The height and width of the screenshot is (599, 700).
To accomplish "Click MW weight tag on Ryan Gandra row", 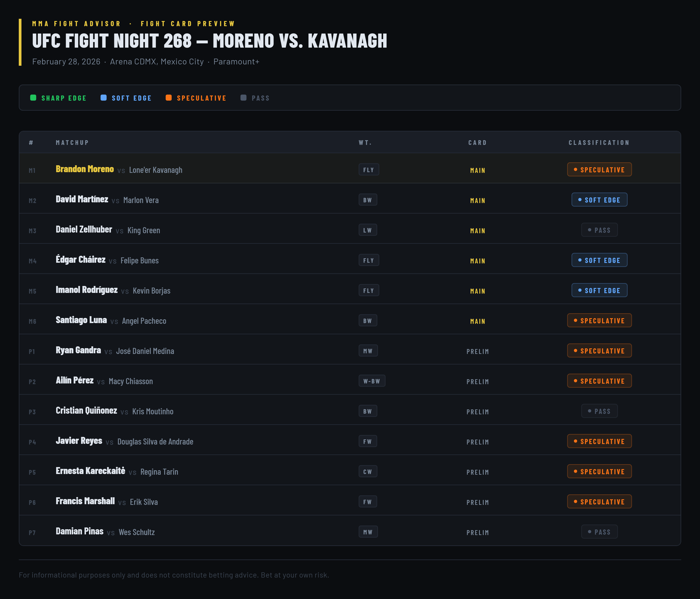I will tap(368, 351).
